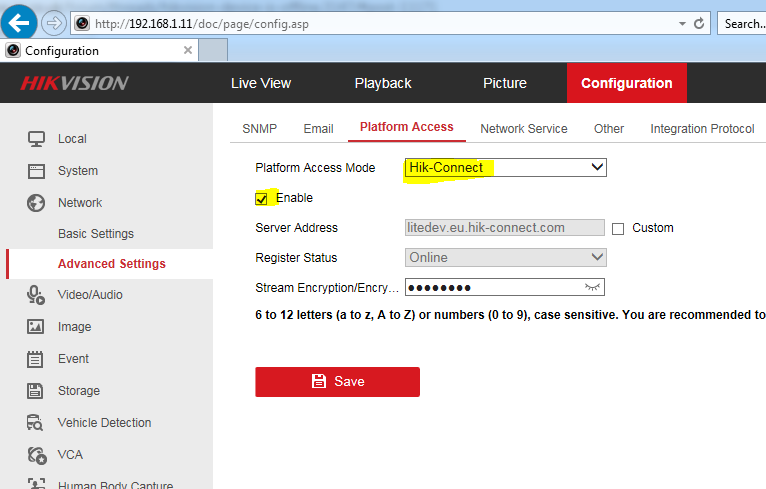
Task: Click the Event calendar icon
Action: point(36,359)
